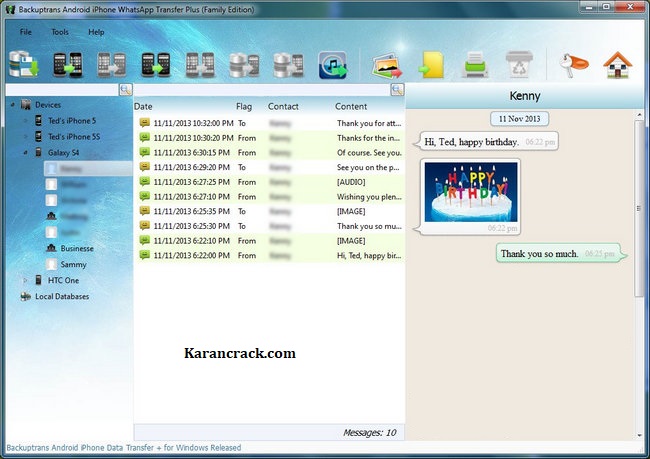Click the "Messages: 10" status text
This screenshot has height=459, width=650.
pyautogui.click(x=369, y=433)
